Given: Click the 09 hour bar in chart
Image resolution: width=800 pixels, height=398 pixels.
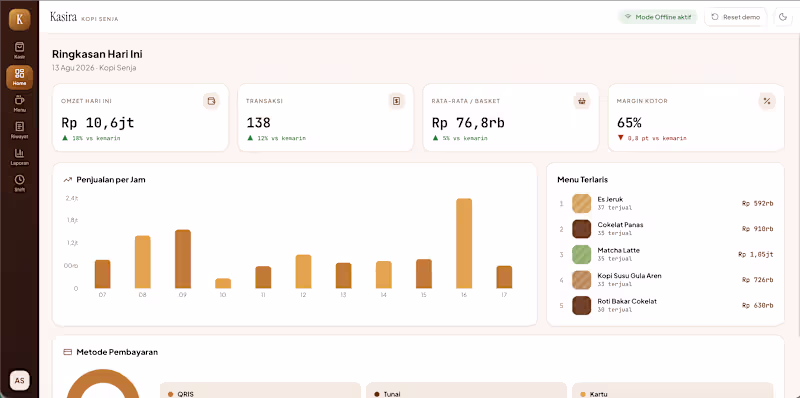Looking at the screenshot, I should click(183, 259).
